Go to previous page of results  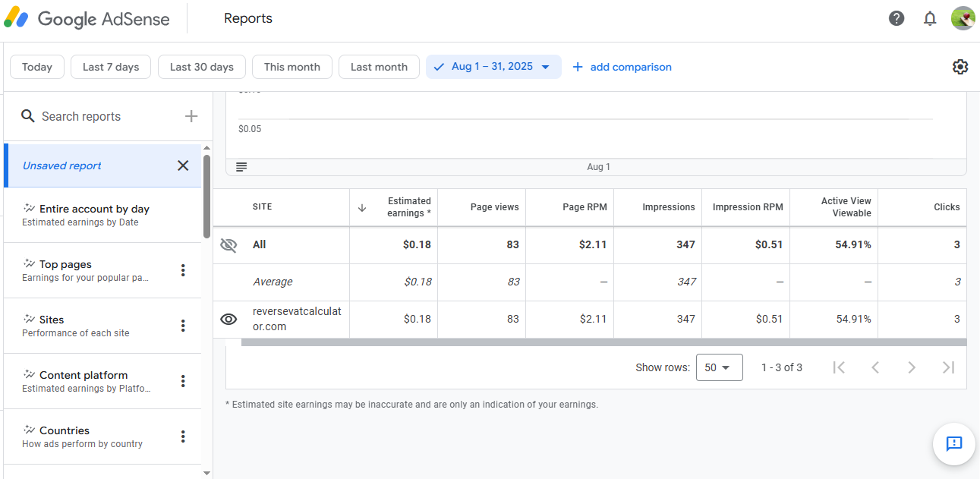click(875, 367)
